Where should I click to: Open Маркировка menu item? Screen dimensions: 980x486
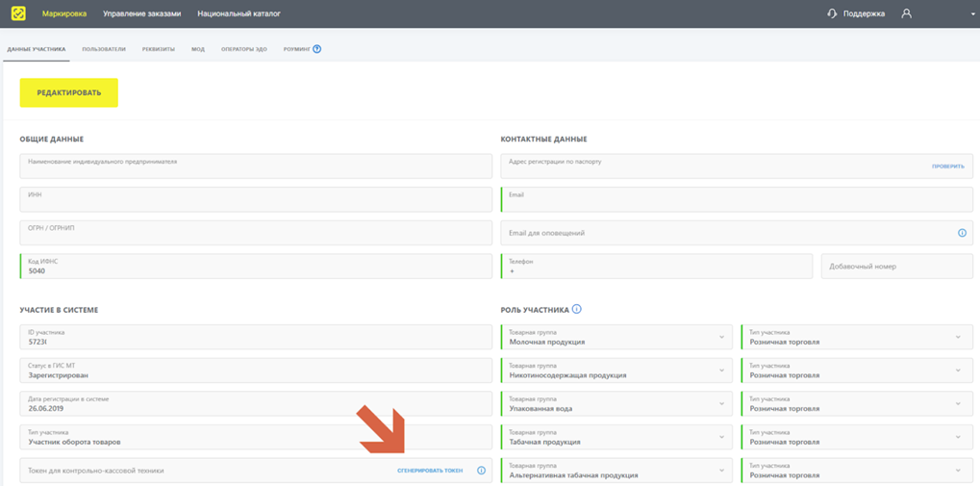pyautogui.click(x=64, y=13)
